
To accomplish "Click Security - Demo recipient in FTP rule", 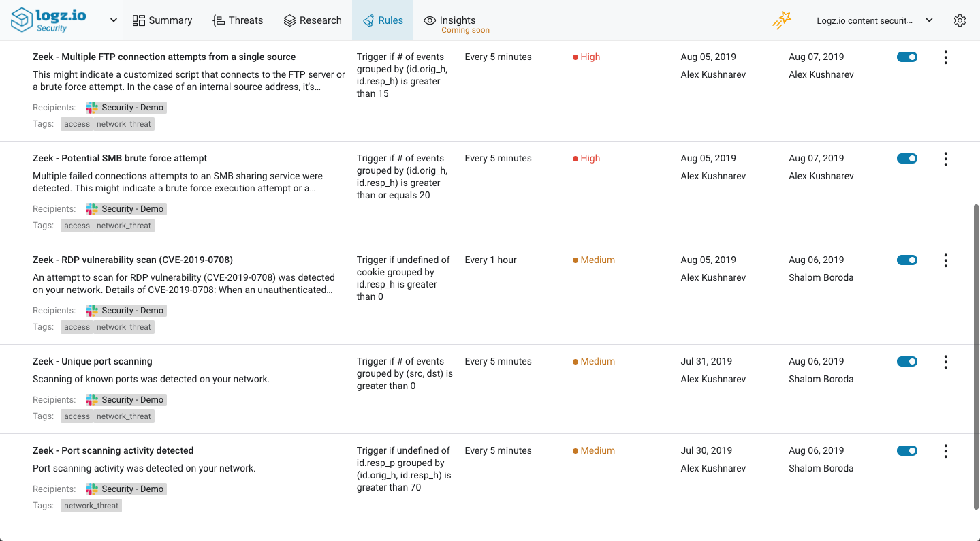I will [126, 108].
